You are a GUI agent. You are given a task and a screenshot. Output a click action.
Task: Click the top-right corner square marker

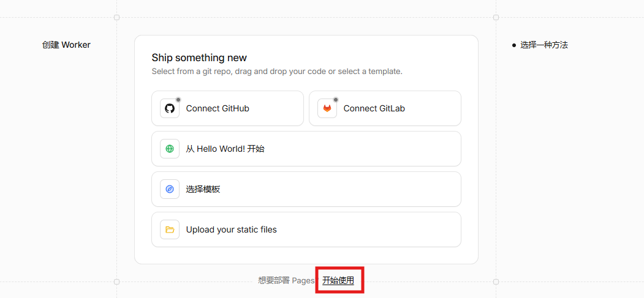(496, 17)
